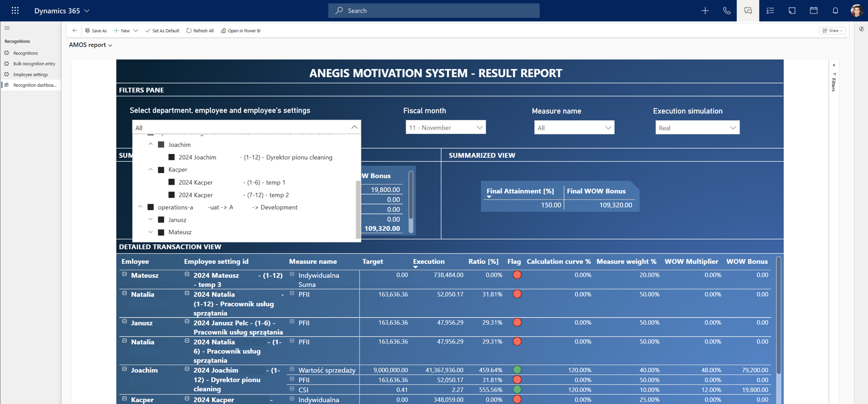This screenshot has height=404, width=868.
Task: Click the Recognition dashboard icon in sidebar
Action: tap(7, 85)
